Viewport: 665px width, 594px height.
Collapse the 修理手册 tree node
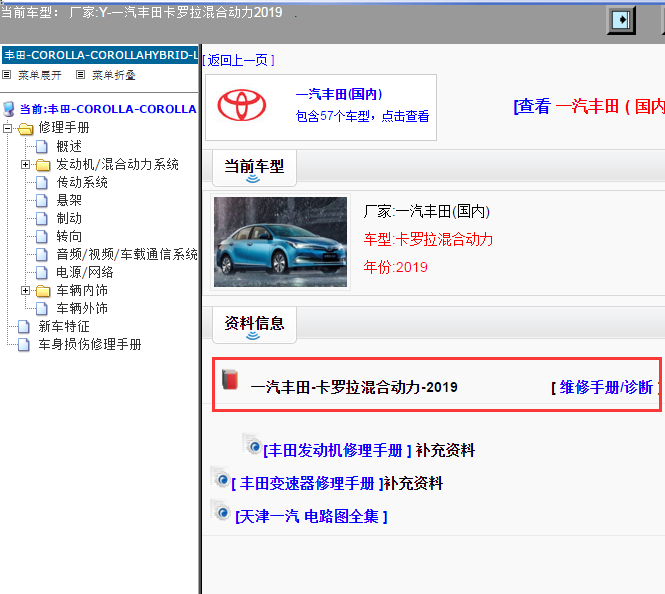[7, 128]
